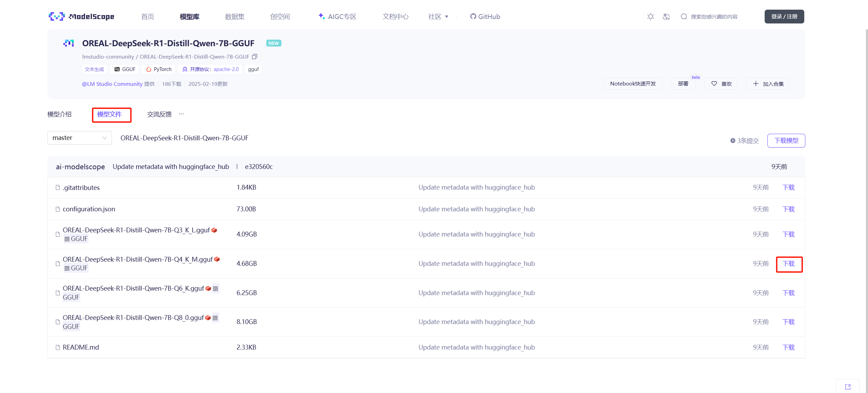The width and height of the screenshot is (868, 393).
Task: Click the ModelScope logo
Action: pyautogui.click(x=81, y=17)
